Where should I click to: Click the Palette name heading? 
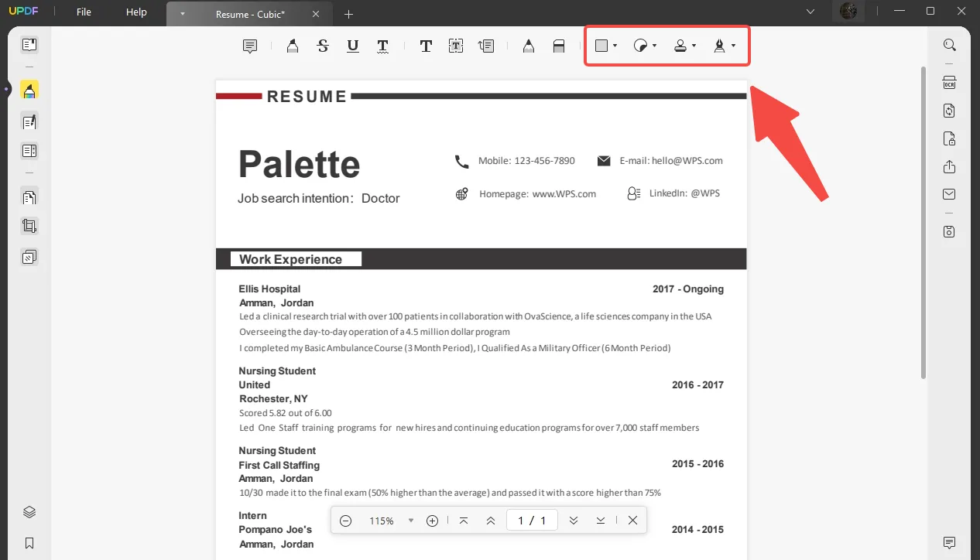(299, 164)
